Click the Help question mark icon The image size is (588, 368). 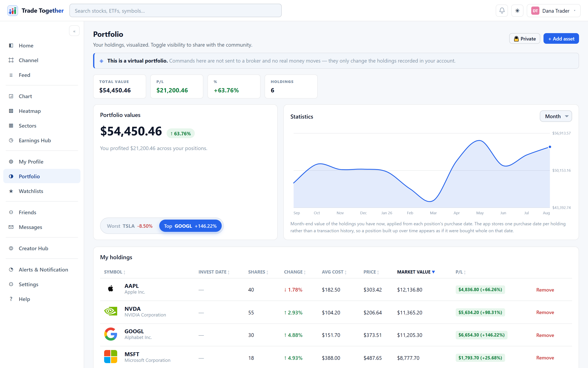click(x=11, y=299)
